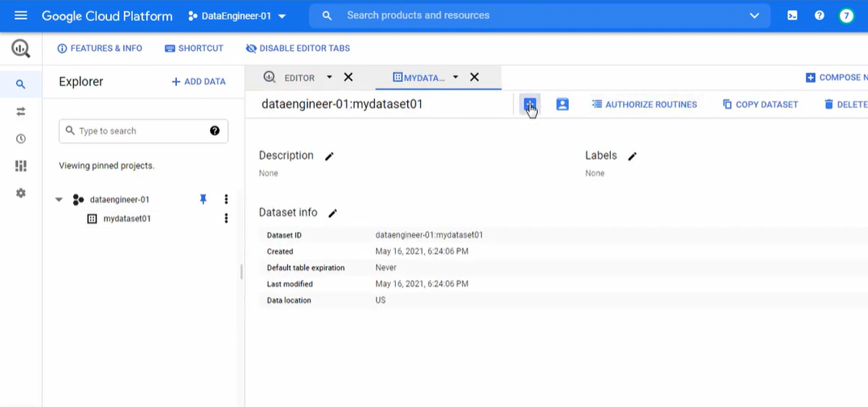Focus the Search products and resources field

539,15
